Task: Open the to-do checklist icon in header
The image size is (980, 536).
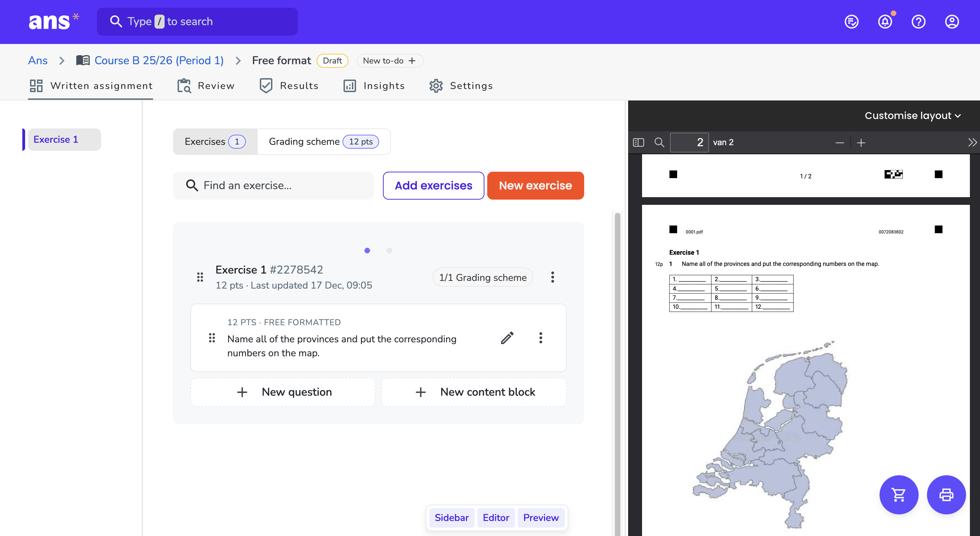Action: coord(851,22)
